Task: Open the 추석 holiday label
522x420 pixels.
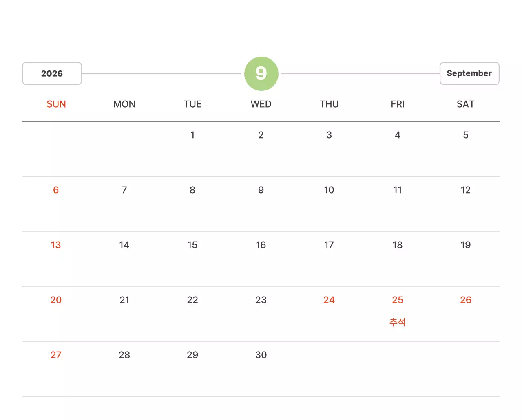Action: click(398, 322)
